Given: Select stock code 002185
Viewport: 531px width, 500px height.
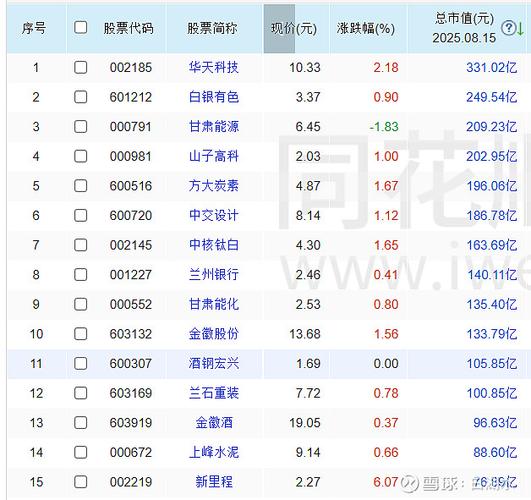Looking at the screenshot, I should [x=131, y=67].
